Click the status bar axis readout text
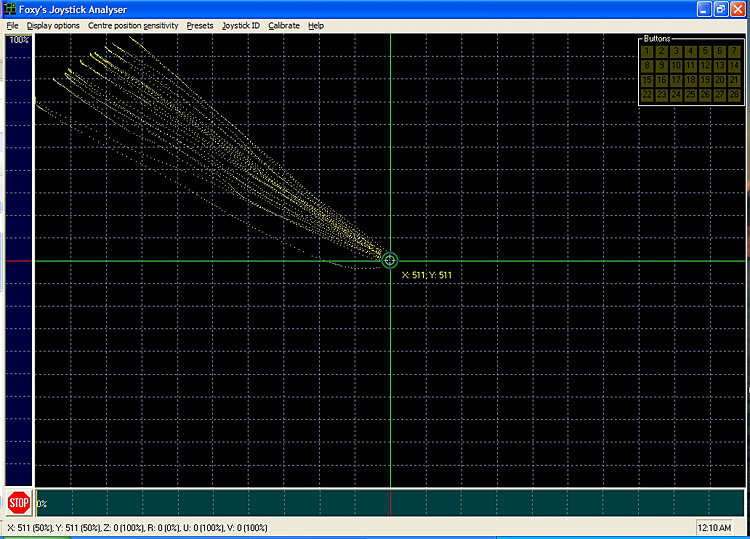Screen dimensions: 750x539 pos(137,528)
